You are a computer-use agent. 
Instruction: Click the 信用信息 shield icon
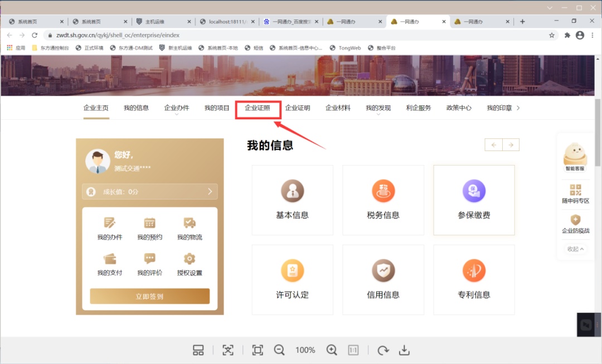coord(383,271)
